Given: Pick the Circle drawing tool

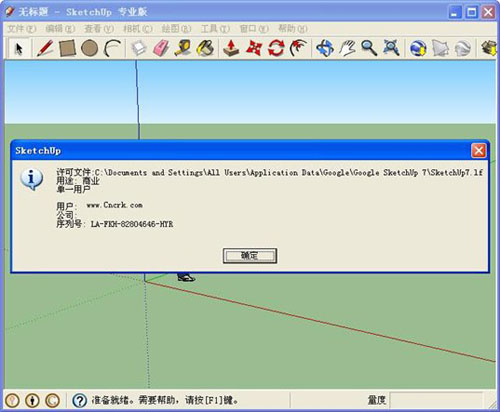Looking at the screenshot, I should click(x=89, y=48).
